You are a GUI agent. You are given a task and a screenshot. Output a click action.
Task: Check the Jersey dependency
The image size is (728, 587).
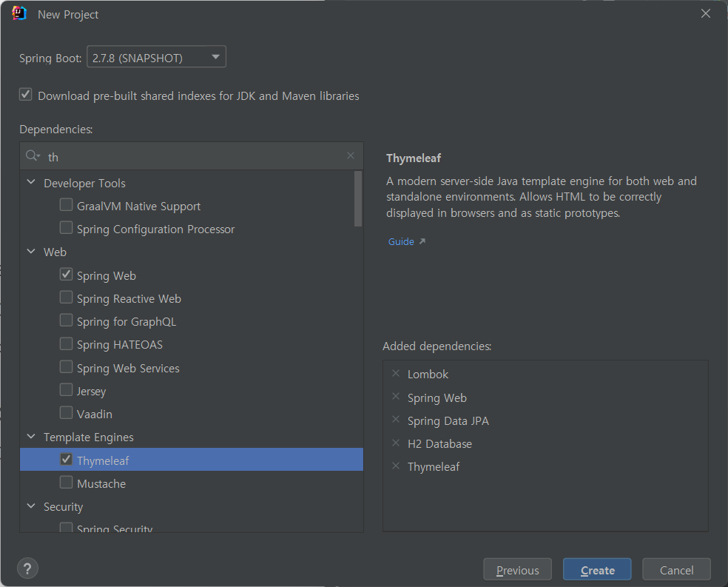click(x=66, y=389)
